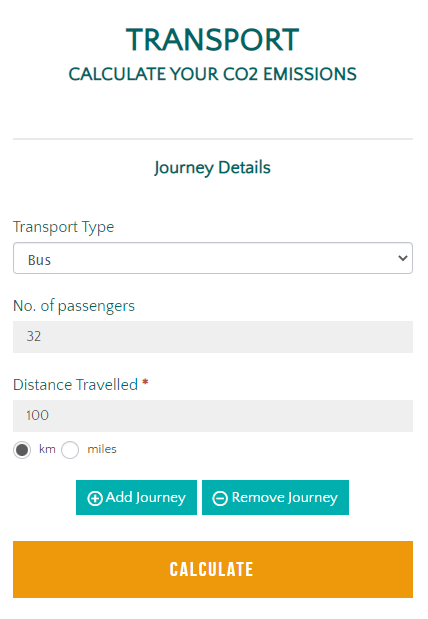Click the plus circle icon on Add Journey
Viewport: 428px width, 619px height.
(x=95, y=498)
